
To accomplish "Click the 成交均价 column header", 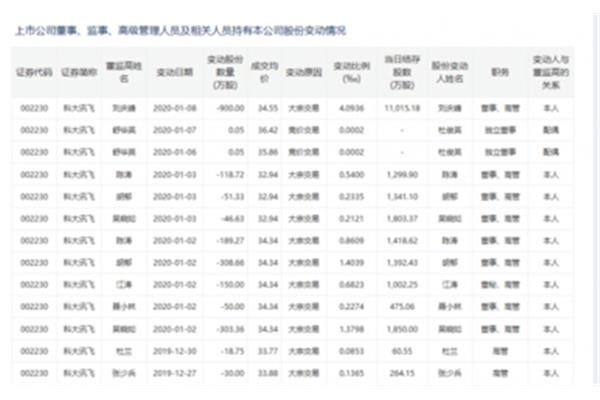I will pos(264,72).
